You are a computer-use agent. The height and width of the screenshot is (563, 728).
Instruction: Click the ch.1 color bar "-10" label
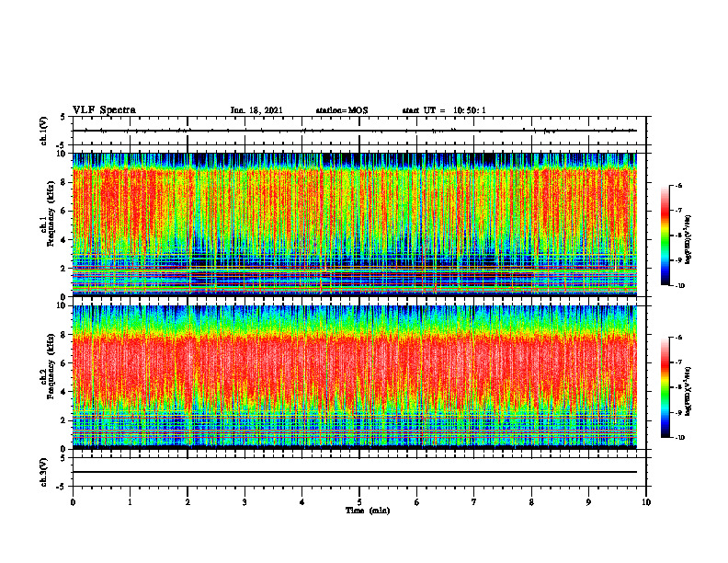point(680,286)
